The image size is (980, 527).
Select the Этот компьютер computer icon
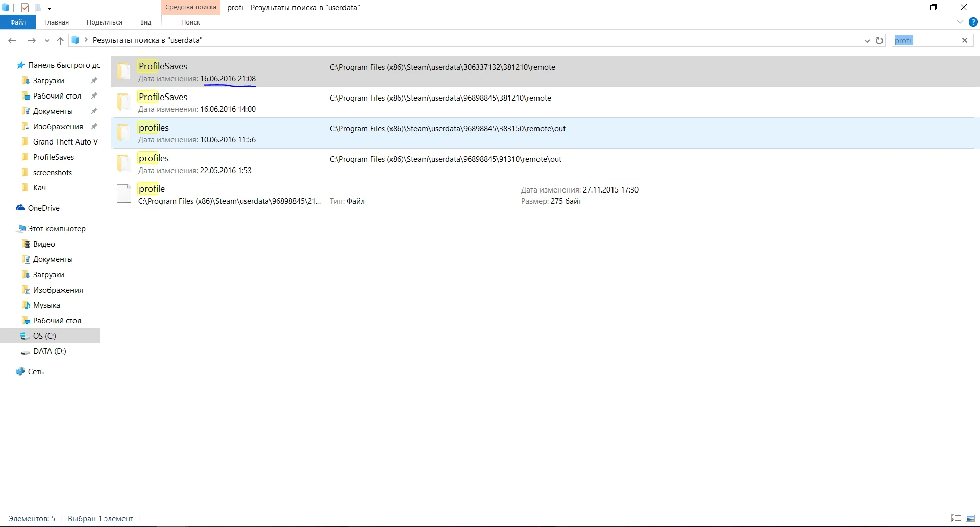pos(21,228)
